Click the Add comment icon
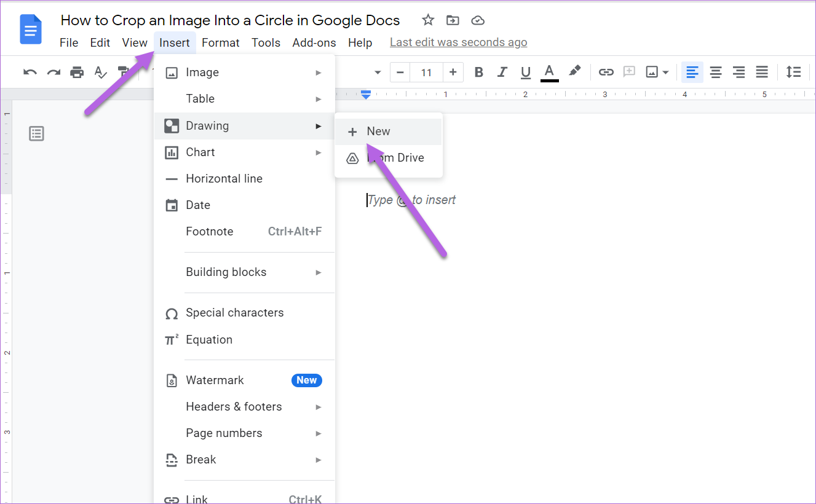816x504 pixels. pos(628,72)
